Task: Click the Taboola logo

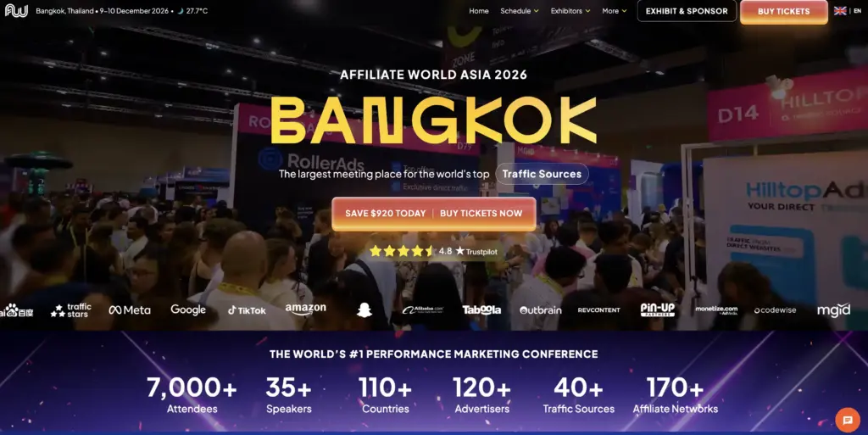Action: pyautogui.click(x=481, y=310)
